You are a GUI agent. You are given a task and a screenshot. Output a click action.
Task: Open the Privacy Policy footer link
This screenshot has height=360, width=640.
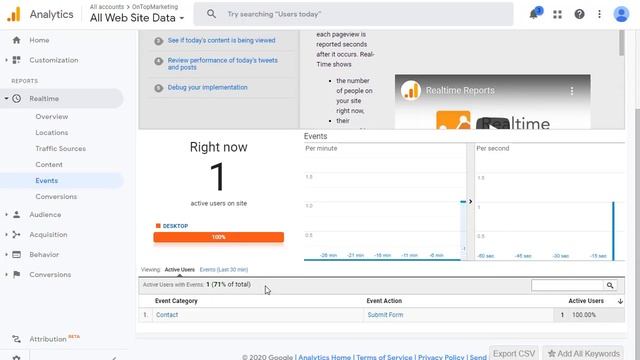[x=441, y=357]
